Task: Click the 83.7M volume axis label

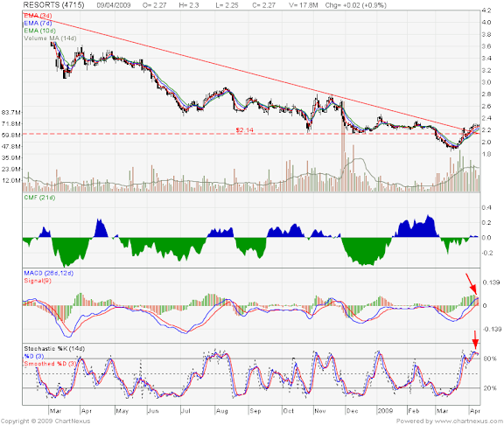Action: 11,113
